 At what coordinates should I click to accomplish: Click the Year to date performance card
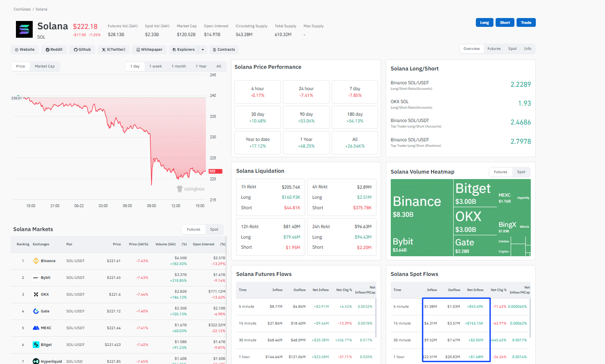click(x=258, y=143)
